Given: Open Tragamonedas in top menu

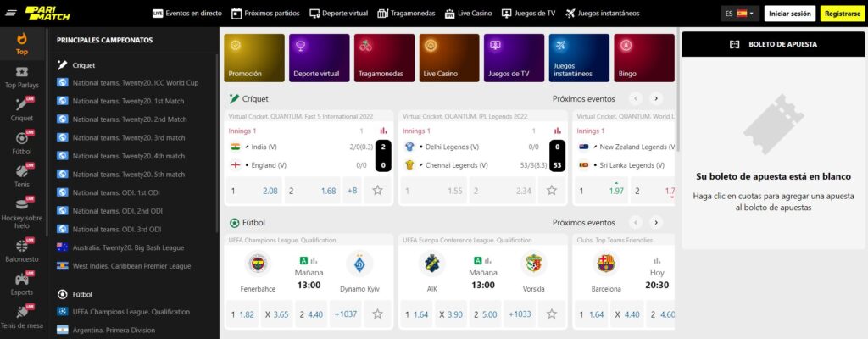Looking at the screenshot, I should pyautogui.click(x=406, y=14).
